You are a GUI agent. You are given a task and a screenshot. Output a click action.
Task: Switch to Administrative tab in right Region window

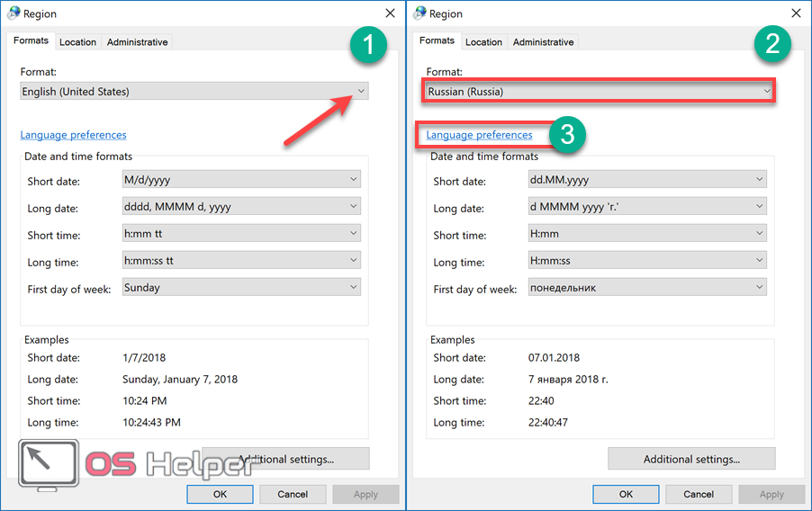click(543, 42)
